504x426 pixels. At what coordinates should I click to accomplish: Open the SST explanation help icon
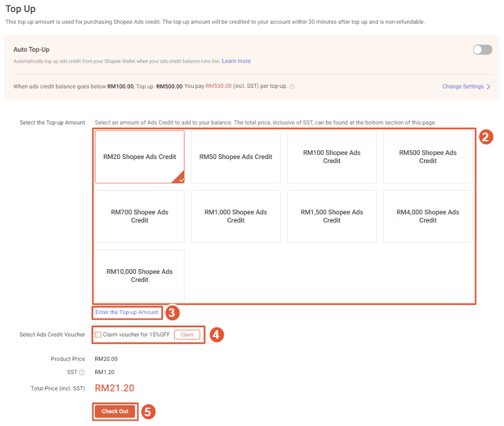coord(82,372)
